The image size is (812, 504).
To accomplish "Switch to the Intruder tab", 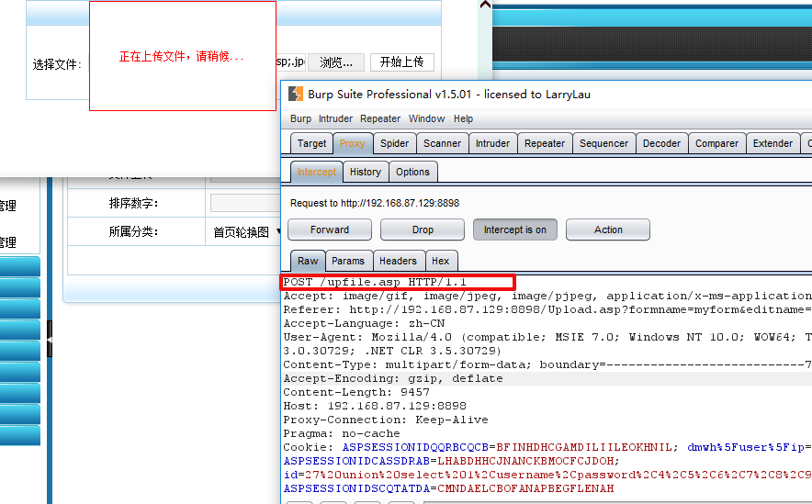I will tap(492, 143).
